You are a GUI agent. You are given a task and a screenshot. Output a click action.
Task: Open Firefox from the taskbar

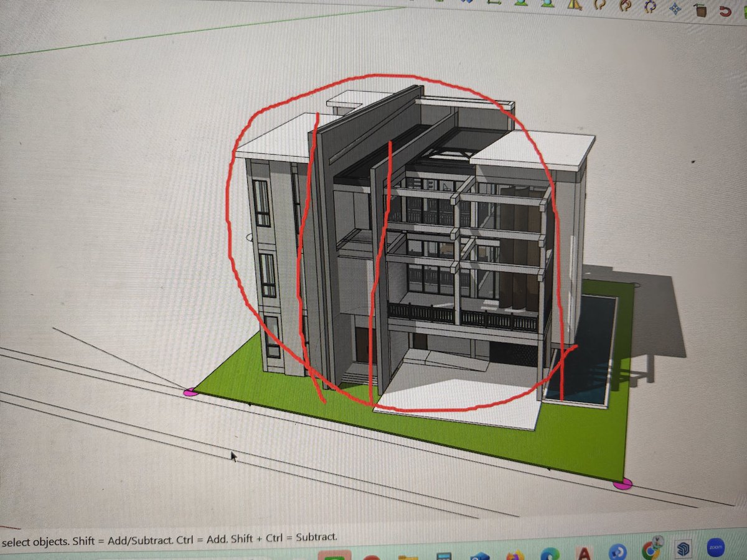[515, 554]
